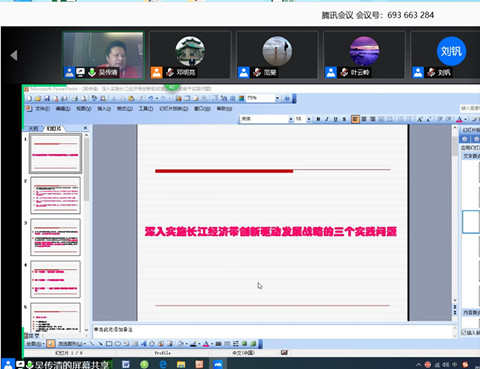Viewport: 480px width, 369px height.
Task: Select the Rectangle drawing tool
Action: coord(109,344)
